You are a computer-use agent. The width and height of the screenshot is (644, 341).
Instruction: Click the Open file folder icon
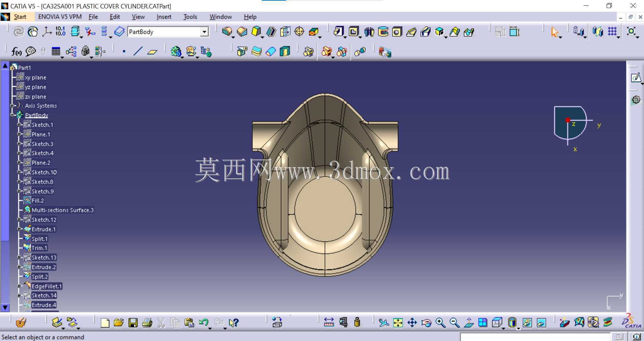119,323
